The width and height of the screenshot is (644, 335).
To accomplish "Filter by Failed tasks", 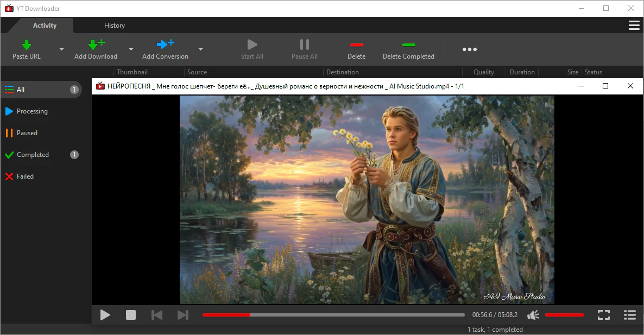I will click(25, 176).
